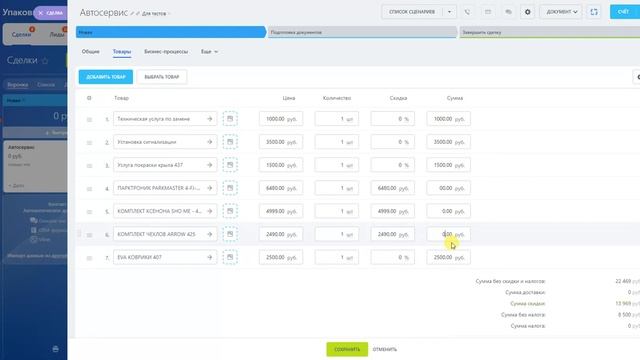Move deal to Подготовка документов stage
640x360 pixels.
point(362,32)
